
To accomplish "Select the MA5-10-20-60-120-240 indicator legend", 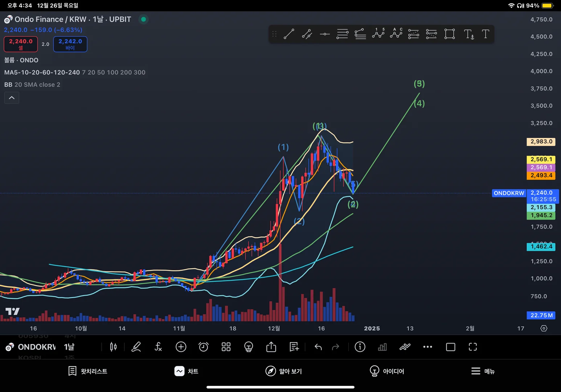I will point(75,73).
